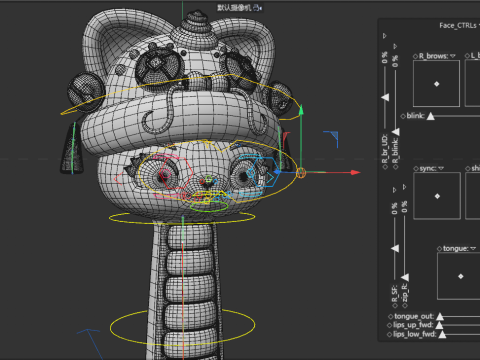Click the blink slider triangle handle
This screenshot has height=360, width=480.
coord(431,116)
